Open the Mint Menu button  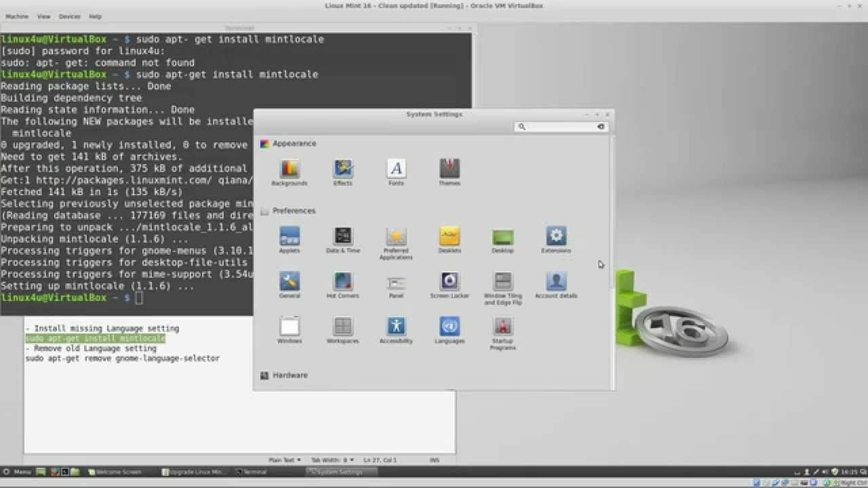click(x=18, y=472)
